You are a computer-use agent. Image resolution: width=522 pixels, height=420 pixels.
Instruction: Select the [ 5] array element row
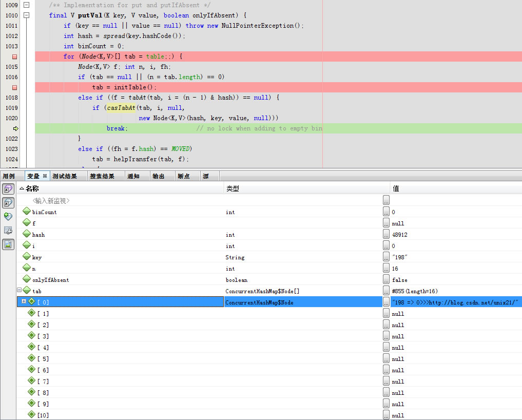tap(269, 359)
